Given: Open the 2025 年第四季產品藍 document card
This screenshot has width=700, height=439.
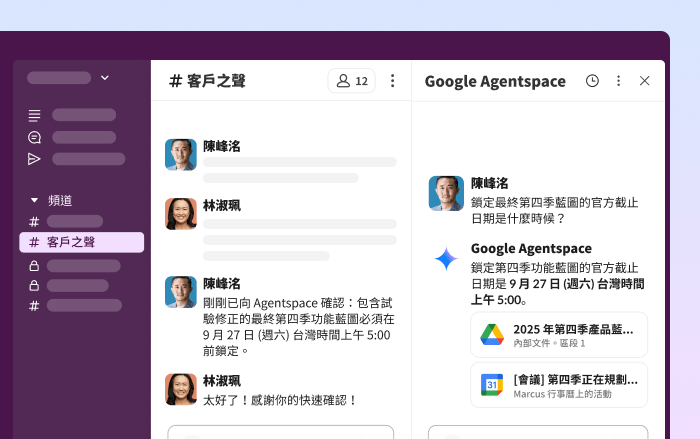Looking at the screenshot, I should (x=558, y=335).
